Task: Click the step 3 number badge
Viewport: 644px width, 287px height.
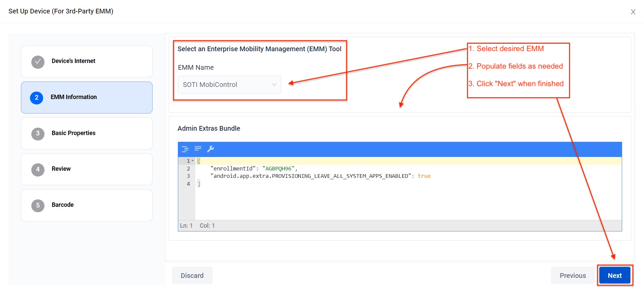Action: pyautogui.click(x=38, y=133)
